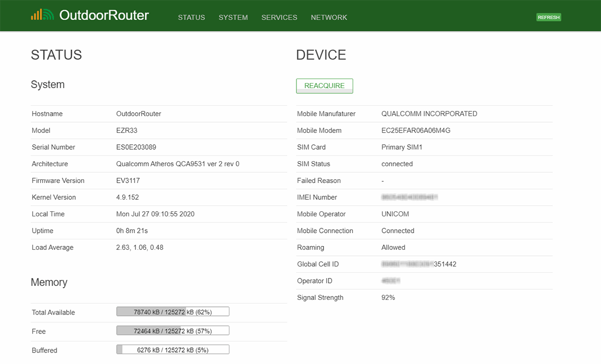Click the Buffered memory progress bar
The image size is (601, 364).
(x=173, y=349)
